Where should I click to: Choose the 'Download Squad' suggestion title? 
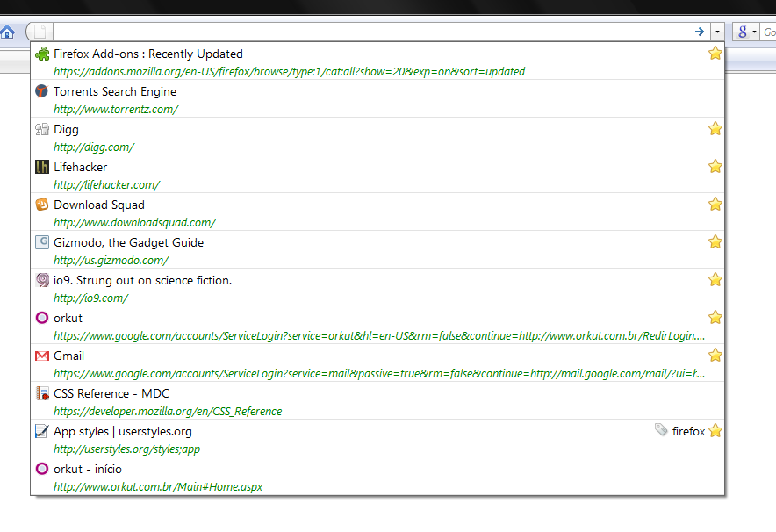(x=99, y=205)
